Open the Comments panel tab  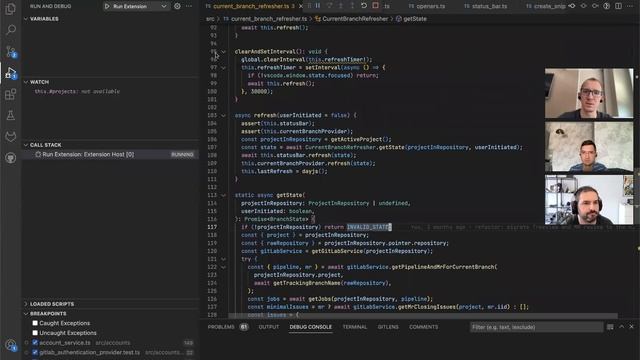click(x=423, y=327)
